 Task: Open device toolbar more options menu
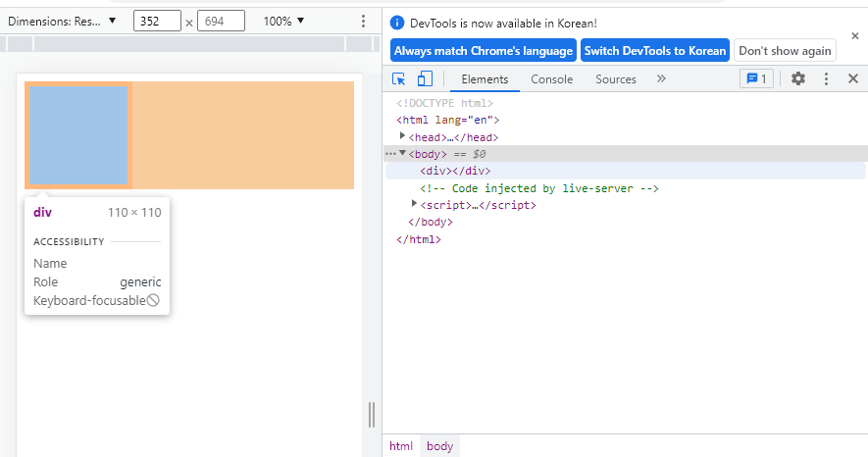tap(363, 21)
